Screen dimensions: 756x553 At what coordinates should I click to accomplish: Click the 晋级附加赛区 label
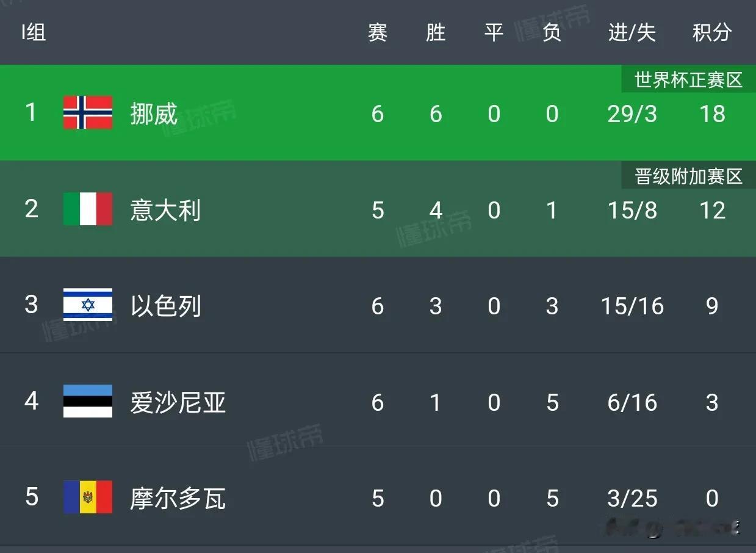click(688, 176)
